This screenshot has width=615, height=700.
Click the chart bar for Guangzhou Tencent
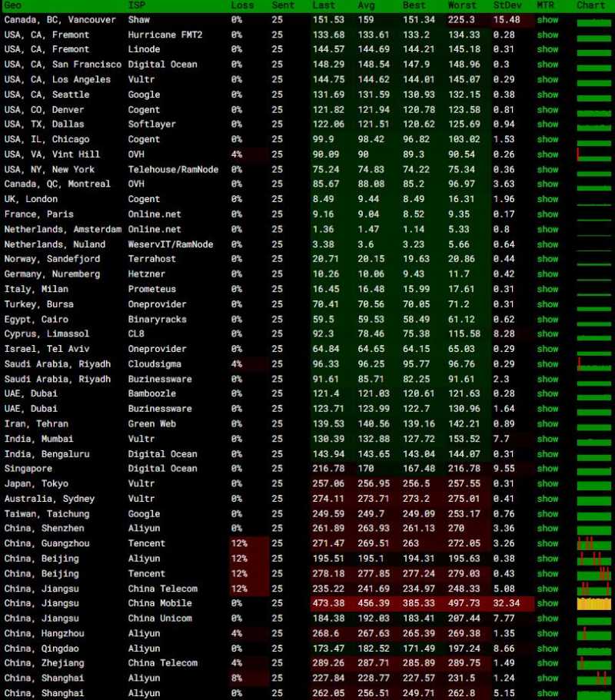click(x=594, y=544)
